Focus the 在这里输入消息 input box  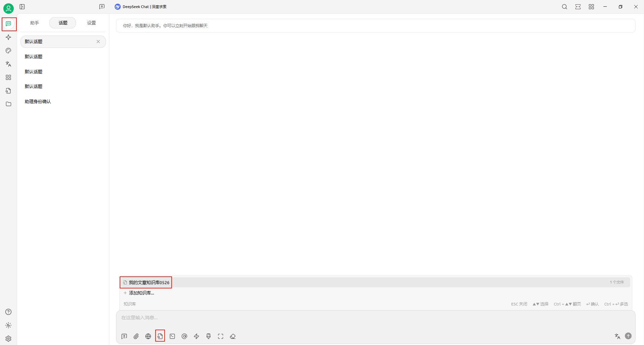coord(375,318)
